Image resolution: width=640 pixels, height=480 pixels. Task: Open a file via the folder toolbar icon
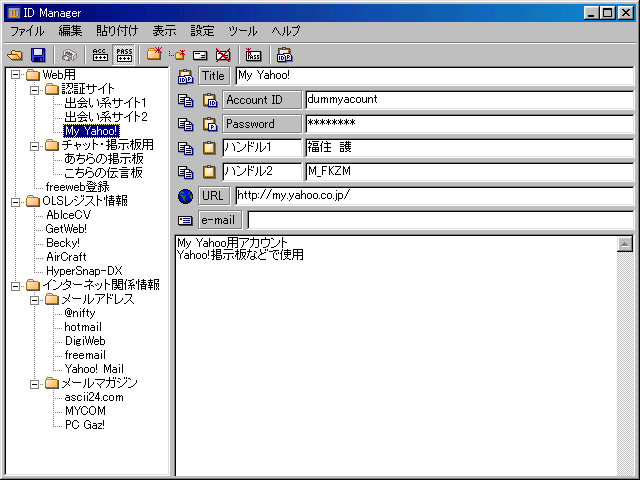(15, 55)
